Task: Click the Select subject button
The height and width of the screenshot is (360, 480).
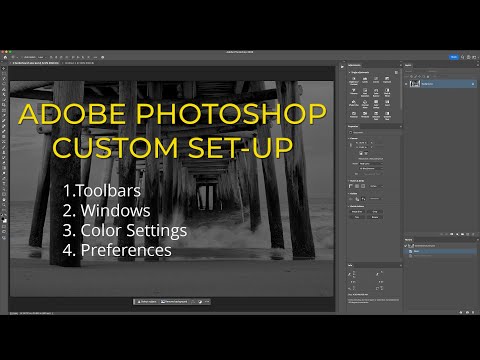Action: [147, 302]
